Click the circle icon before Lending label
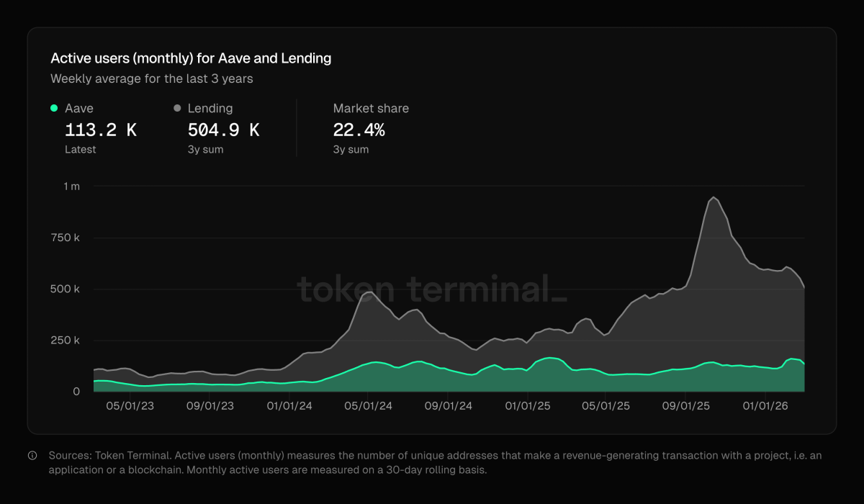This screenshot has width=864, height=504. (176, 108)
